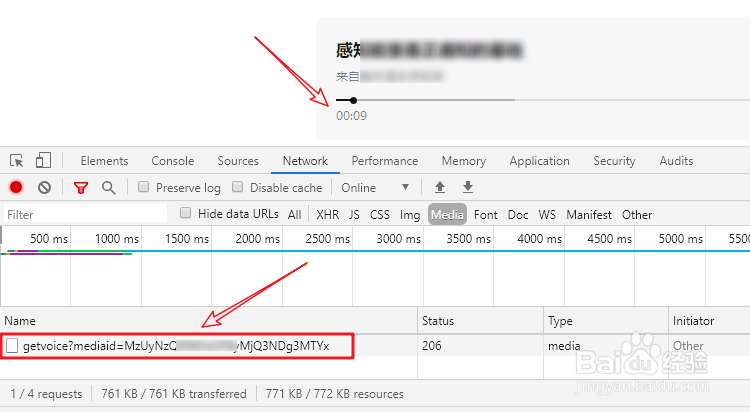The image size is (750, 412).
Task: Toggle the red filter funnel icon
Action: (x=81, y=188)
